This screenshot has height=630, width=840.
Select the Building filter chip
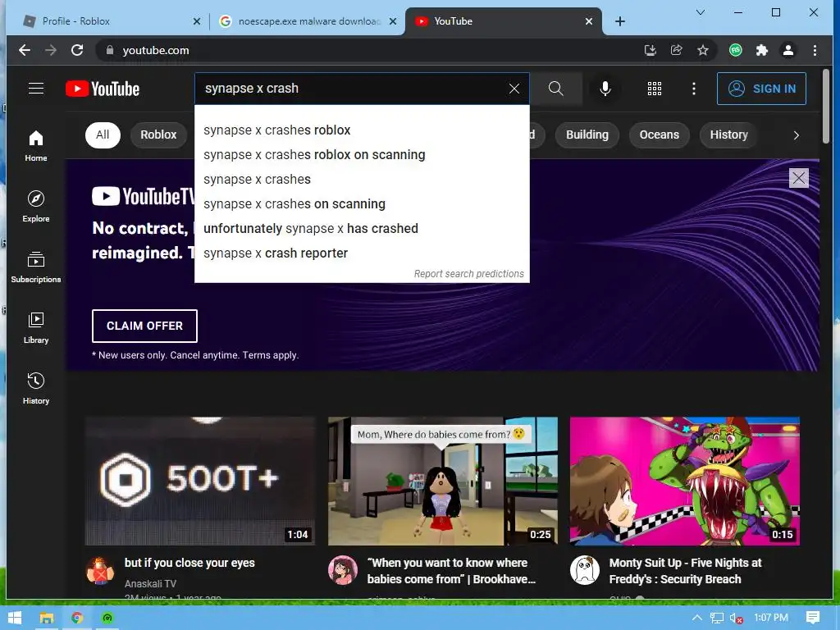tap(587, 135)
